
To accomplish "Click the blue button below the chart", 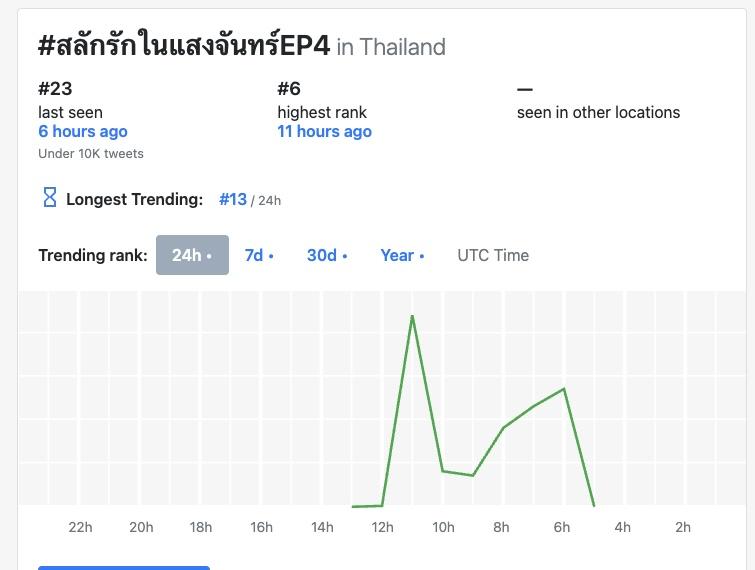I will (x=124, y=567).
